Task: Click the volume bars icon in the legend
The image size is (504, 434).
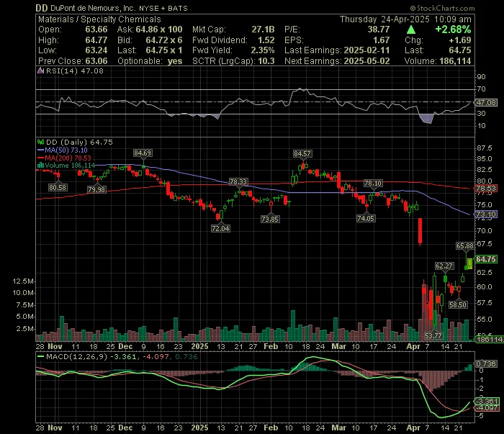Action: pyautogui.click(x=41, y=166)
